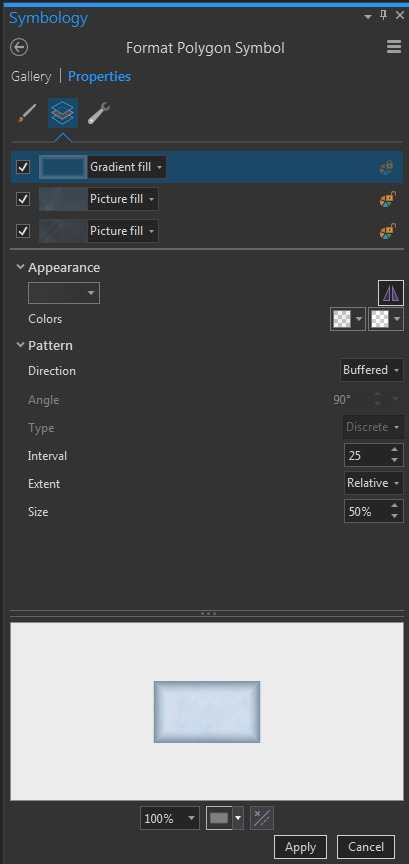Screen dimensions: 409x864
Task: Click the Apply button
Action: [x=300, y=847]
